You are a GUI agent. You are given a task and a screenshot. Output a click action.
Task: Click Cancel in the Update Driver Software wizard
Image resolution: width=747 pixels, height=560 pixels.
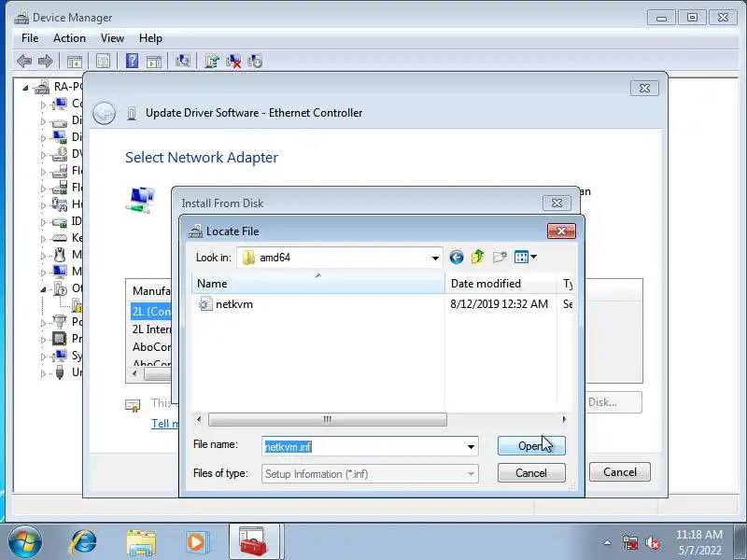coord(620,472)
